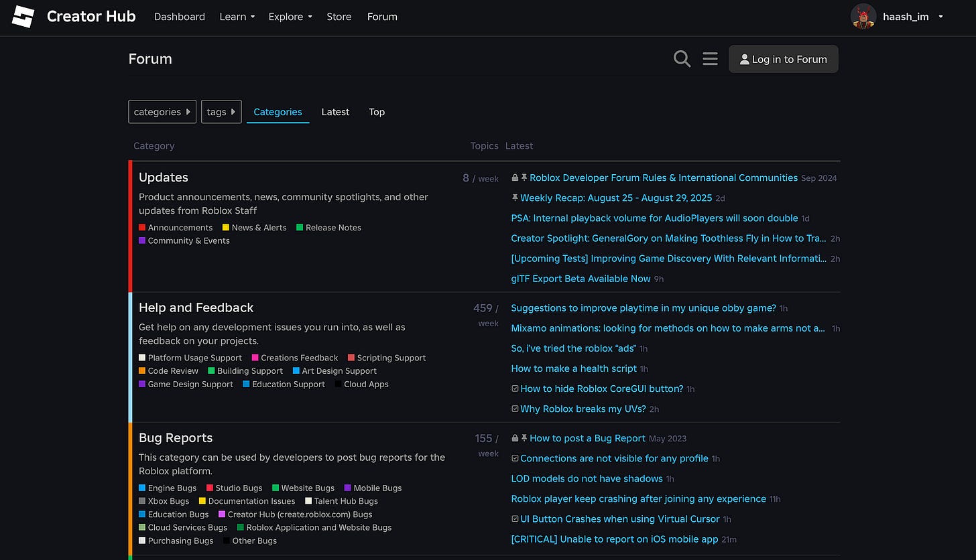Expand the Explore menu dropdown

290,17
